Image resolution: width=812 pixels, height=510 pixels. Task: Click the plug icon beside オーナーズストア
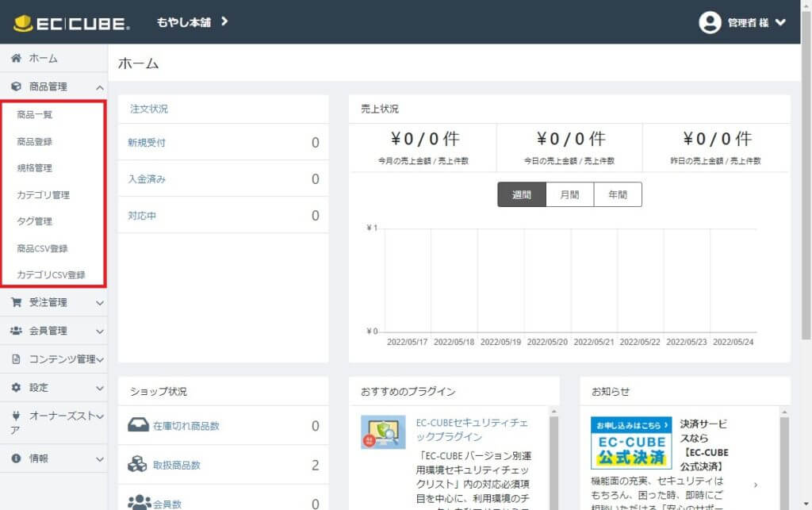click(x=16, y=416)
